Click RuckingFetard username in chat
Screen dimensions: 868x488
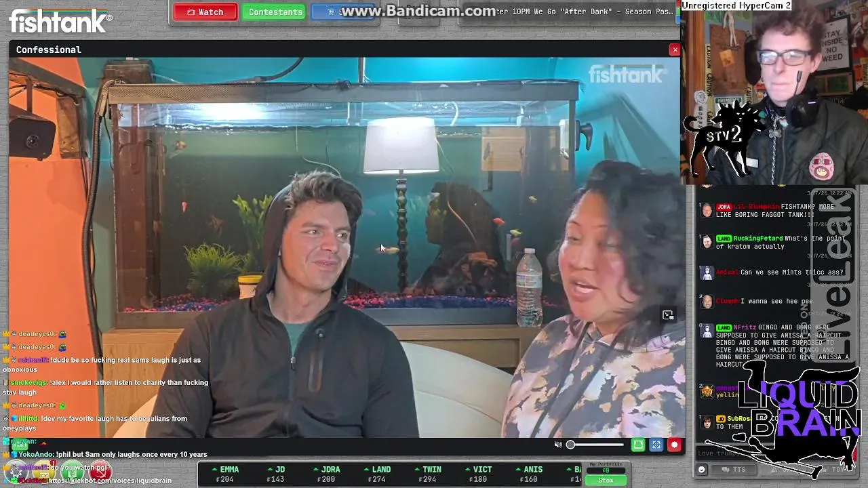pos(757,239)
